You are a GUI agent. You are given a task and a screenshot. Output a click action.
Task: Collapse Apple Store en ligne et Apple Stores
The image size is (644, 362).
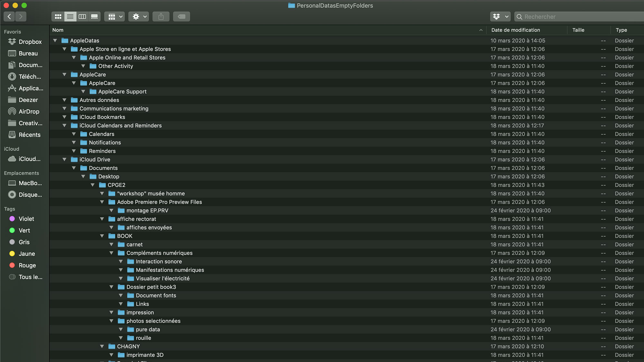click(64, 49)
